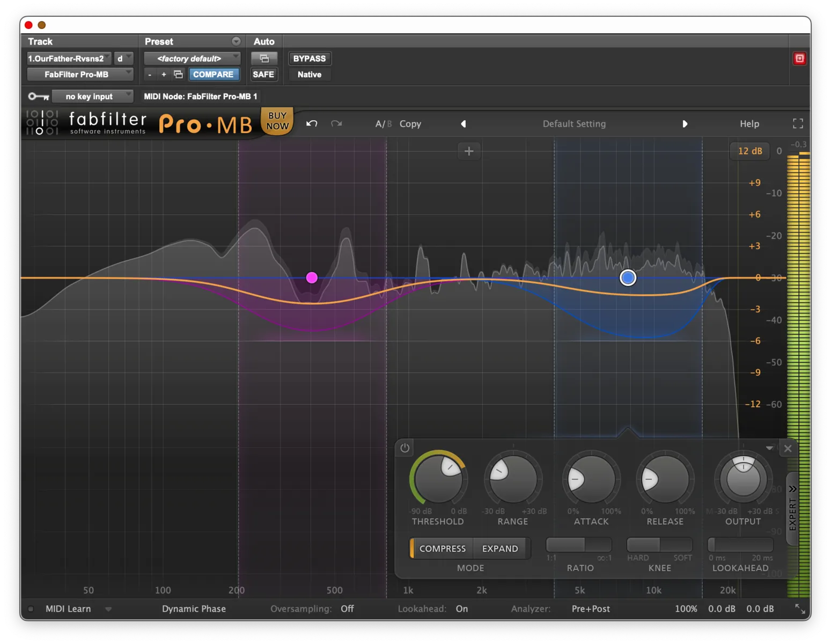Open the EXPERT side panel tab
This screenshot has width=831, height=644.
coord(792,507)
